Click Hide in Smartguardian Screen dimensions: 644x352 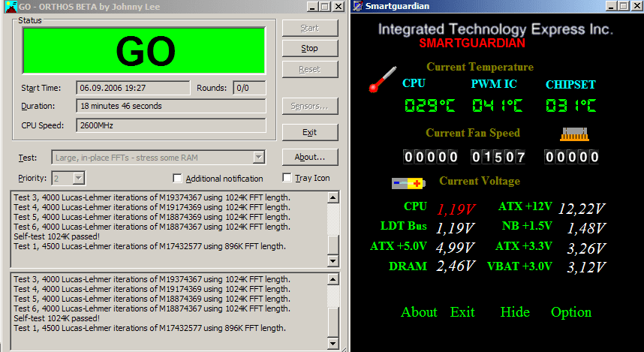tap(515, 312)
